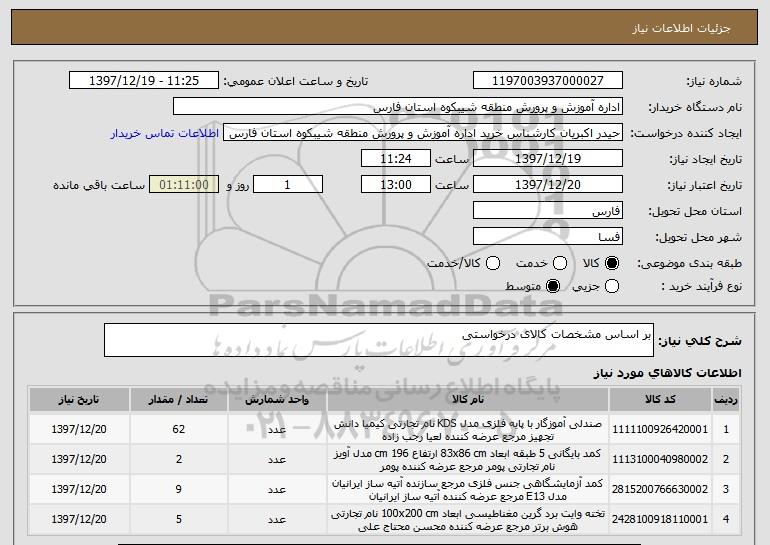Click the need date in the صندلی آموزگار row

pos(79,430)
